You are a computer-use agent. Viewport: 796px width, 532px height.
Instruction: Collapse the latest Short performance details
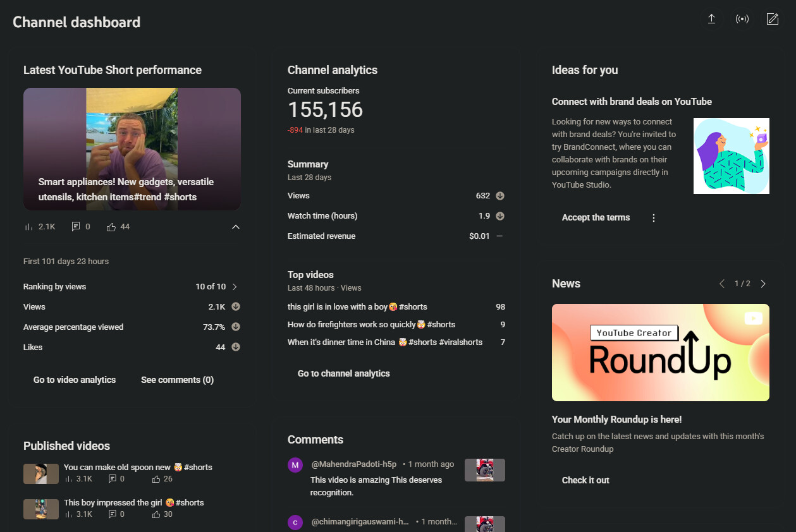[x=236, y=227]
